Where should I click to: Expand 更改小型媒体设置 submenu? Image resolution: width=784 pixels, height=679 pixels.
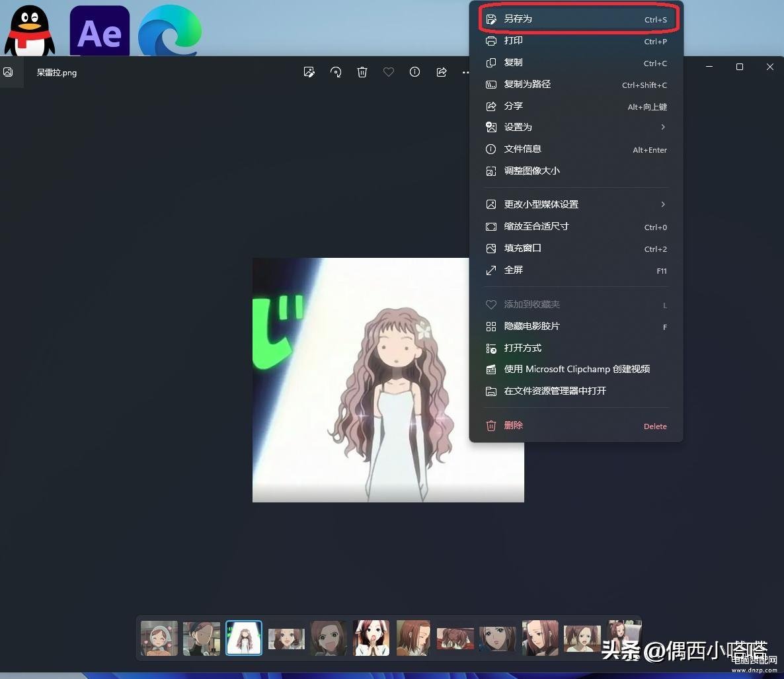[x=576, y=204]
